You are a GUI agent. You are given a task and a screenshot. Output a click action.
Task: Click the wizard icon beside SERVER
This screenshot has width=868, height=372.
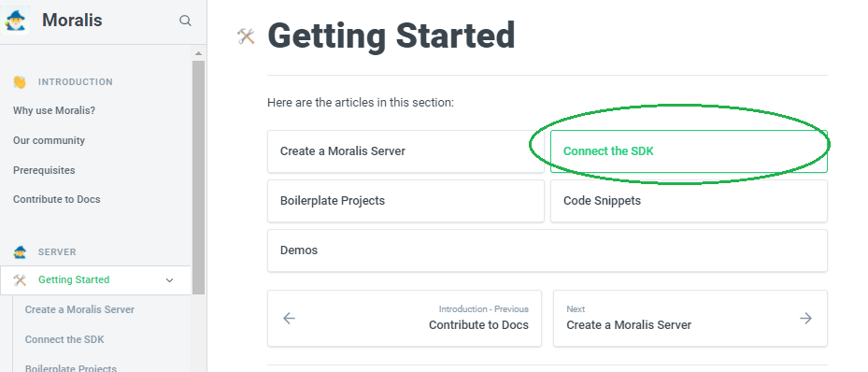[x=20, y=251]
